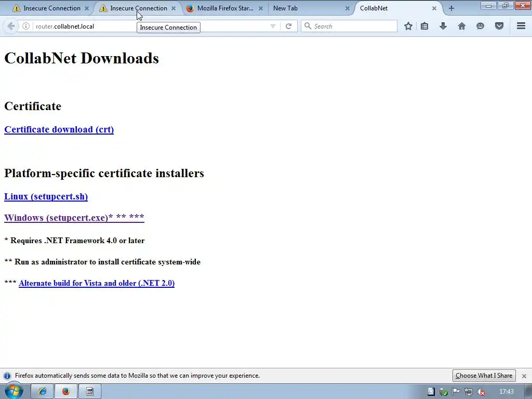Reload the current page
The width and height of the screenshot is (532, 399).
pyautogui.click(x=288, y=26)
